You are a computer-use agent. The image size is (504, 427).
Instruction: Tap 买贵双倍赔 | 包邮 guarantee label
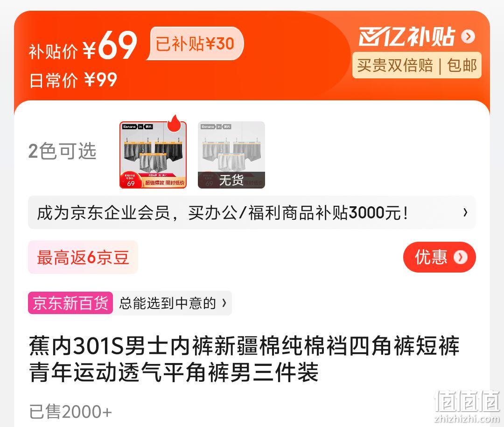417,65
